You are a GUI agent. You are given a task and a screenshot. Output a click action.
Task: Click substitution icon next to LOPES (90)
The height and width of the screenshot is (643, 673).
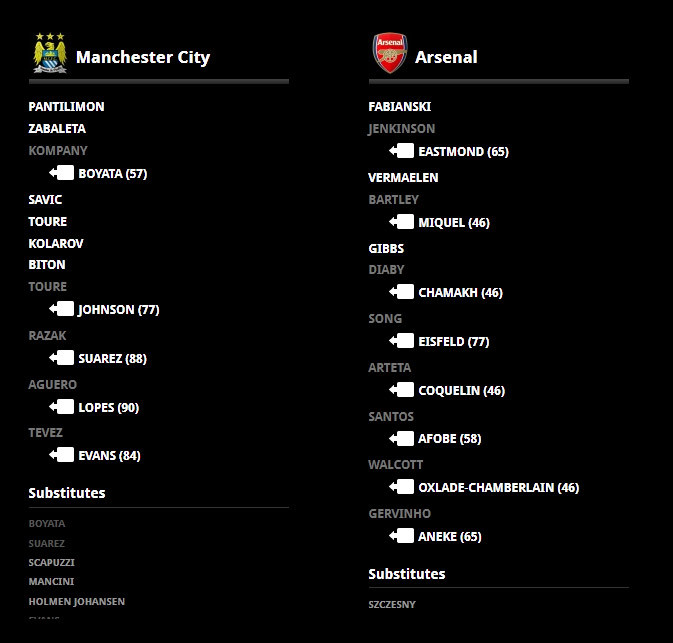(62, 407)
